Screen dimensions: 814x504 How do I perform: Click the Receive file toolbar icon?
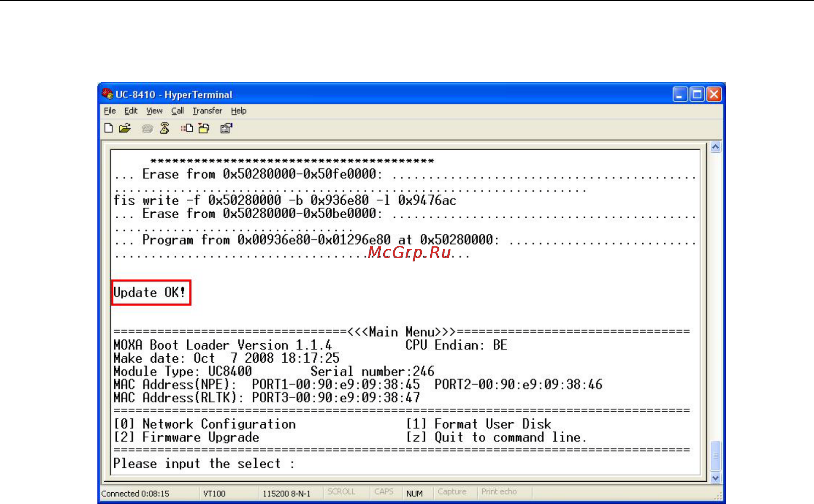[x=204, y=128]
